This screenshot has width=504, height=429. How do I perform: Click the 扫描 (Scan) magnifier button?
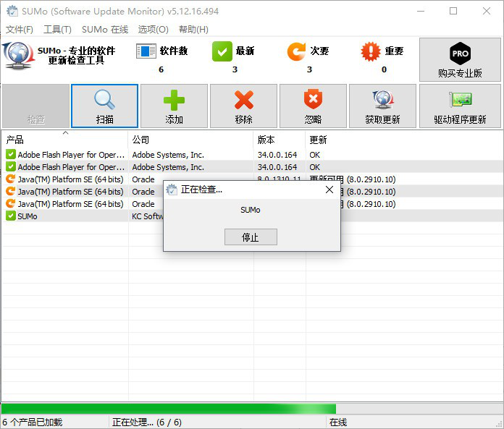point(104,106)
